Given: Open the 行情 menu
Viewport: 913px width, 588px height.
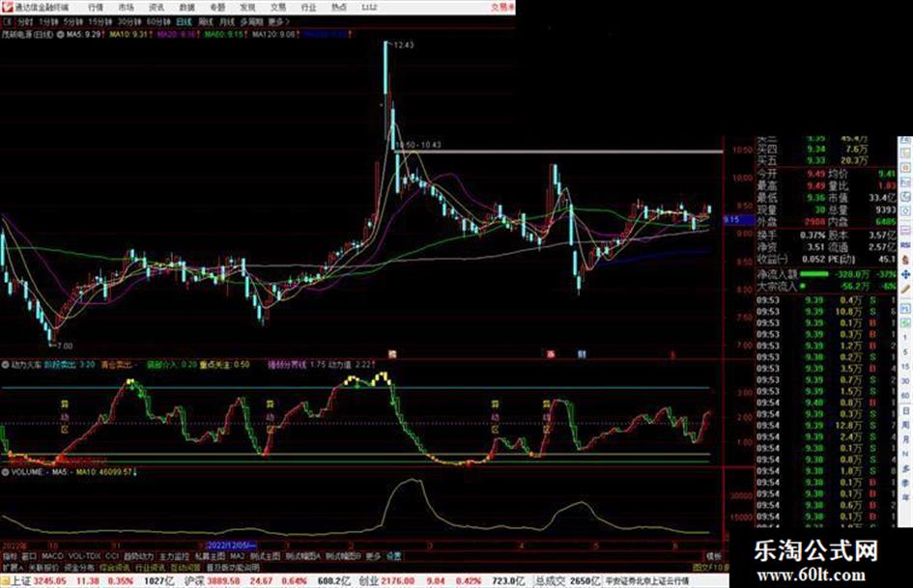Looking at the screenshot, I should point(96,8).
